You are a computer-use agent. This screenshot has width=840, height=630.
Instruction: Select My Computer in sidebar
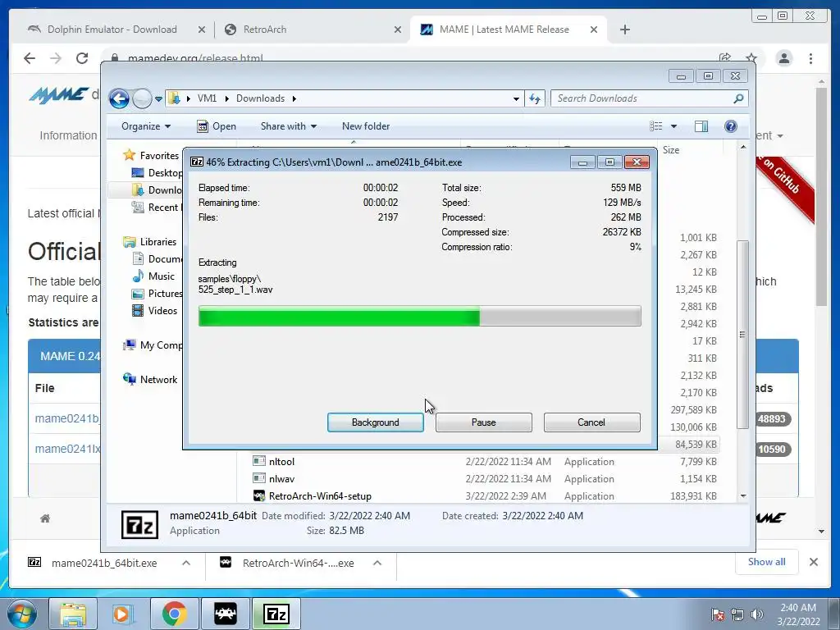(x=153, y=345)
